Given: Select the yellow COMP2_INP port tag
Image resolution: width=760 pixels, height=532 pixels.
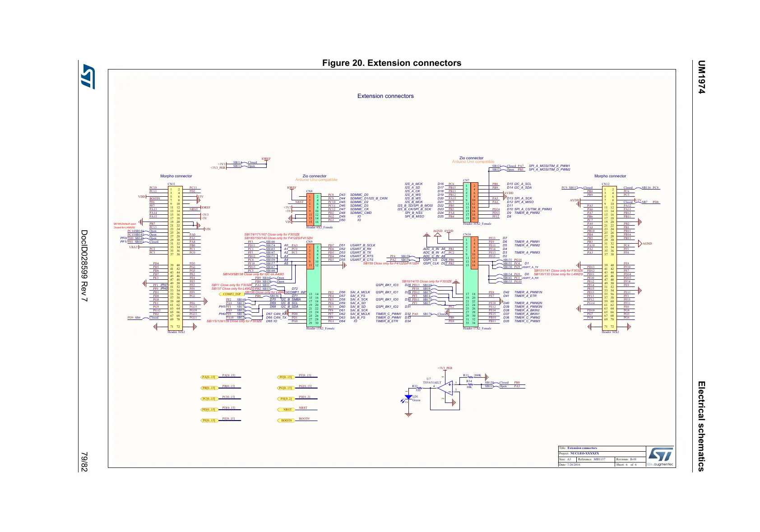Looking at the screenshot, I should (x=232, y=294).
